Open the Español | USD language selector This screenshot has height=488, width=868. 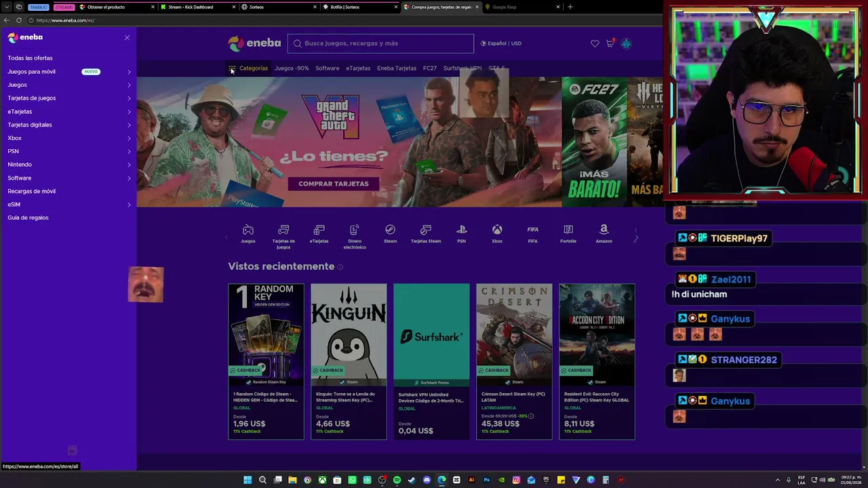point(501,43)
